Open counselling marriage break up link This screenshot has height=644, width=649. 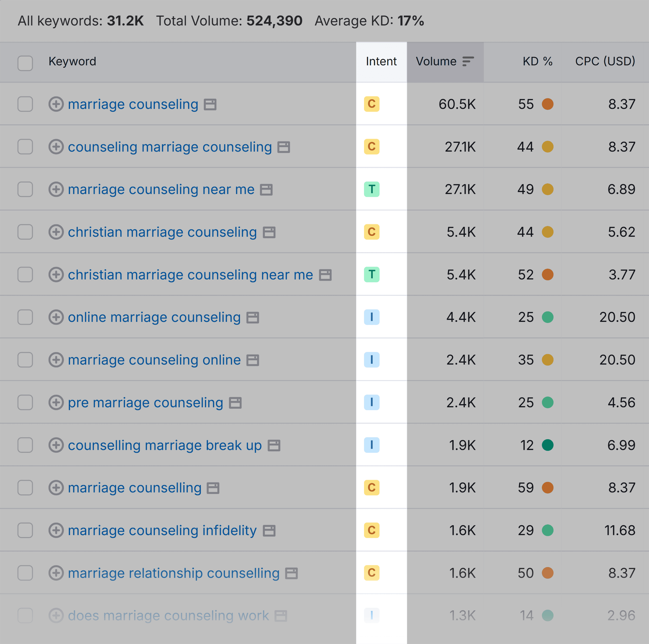(165, 446)
